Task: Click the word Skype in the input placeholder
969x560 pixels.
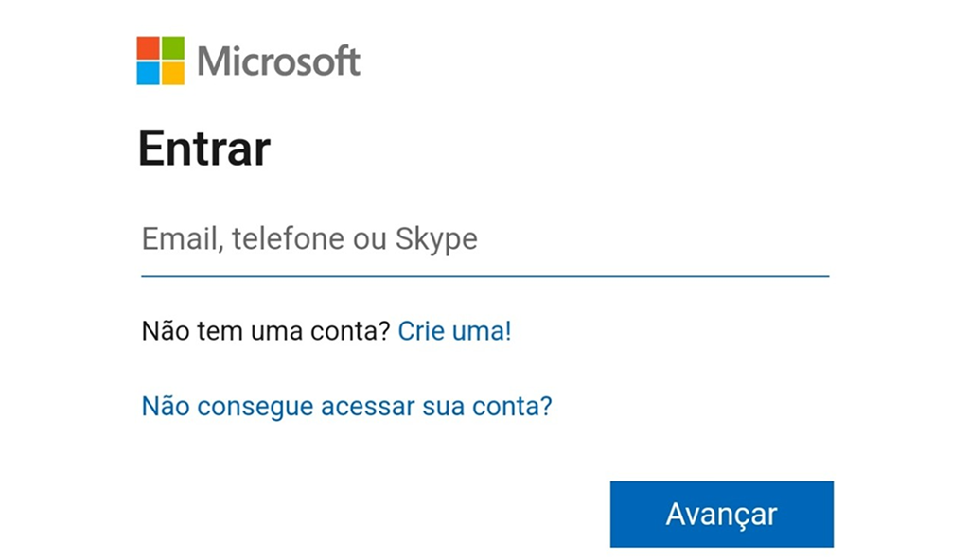Action: tap(436, 239)
